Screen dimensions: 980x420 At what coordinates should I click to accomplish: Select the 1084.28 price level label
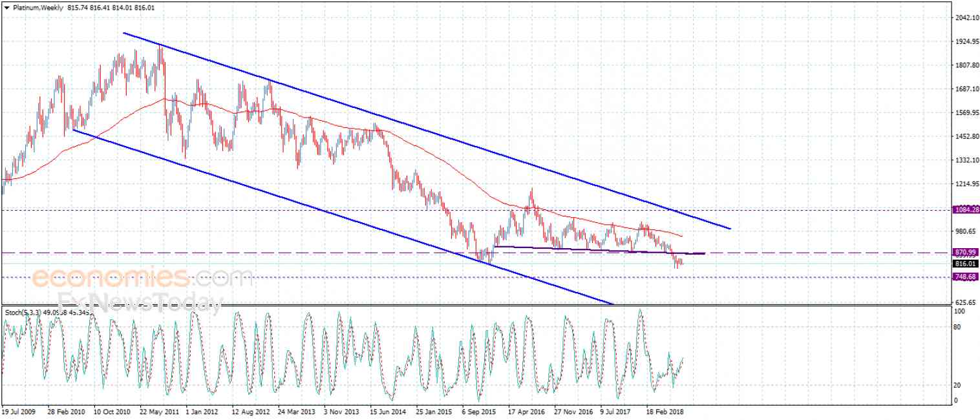pyautogui.click(x=966, y=209)
